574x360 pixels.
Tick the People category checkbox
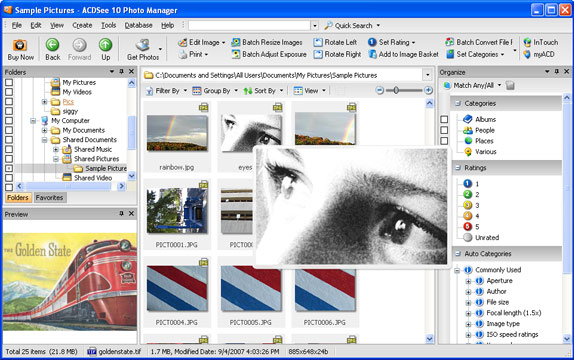[444, 130]
